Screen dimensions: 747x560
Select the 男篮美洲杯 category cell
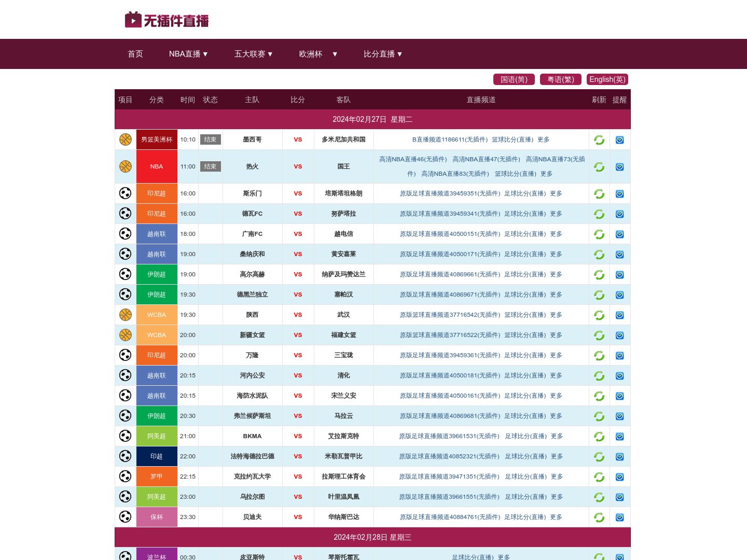click(157, 139)
